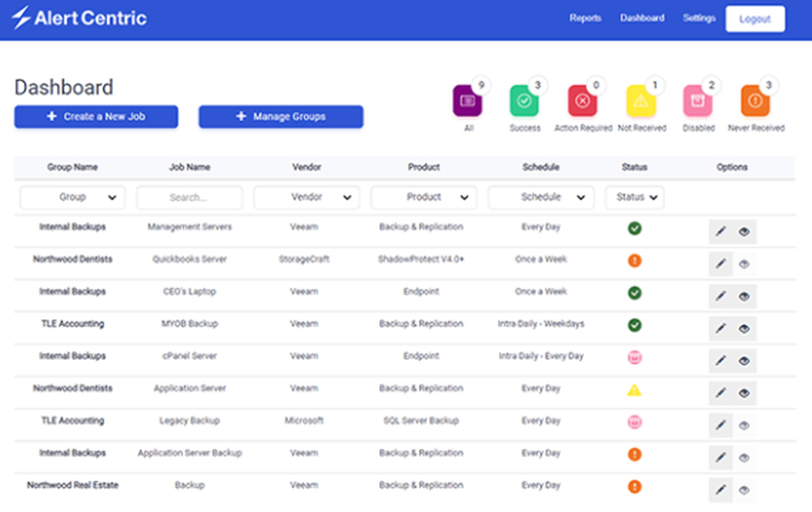
Task: Click the Create a New Job button
Action: pos(96,117)
